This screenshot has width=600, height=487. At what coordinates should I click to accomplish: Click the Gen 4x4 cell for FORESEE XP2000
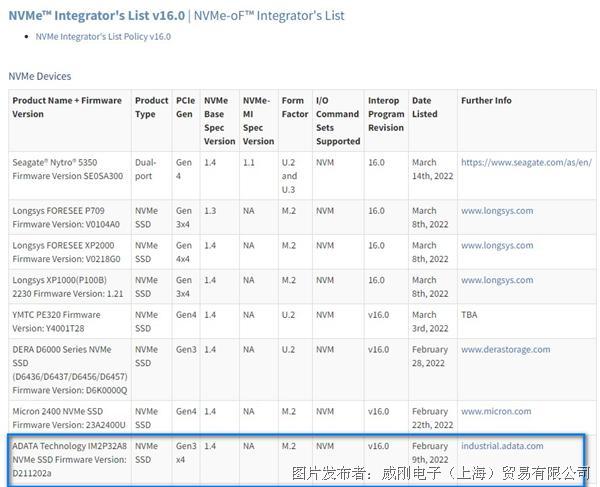(186, 252)
